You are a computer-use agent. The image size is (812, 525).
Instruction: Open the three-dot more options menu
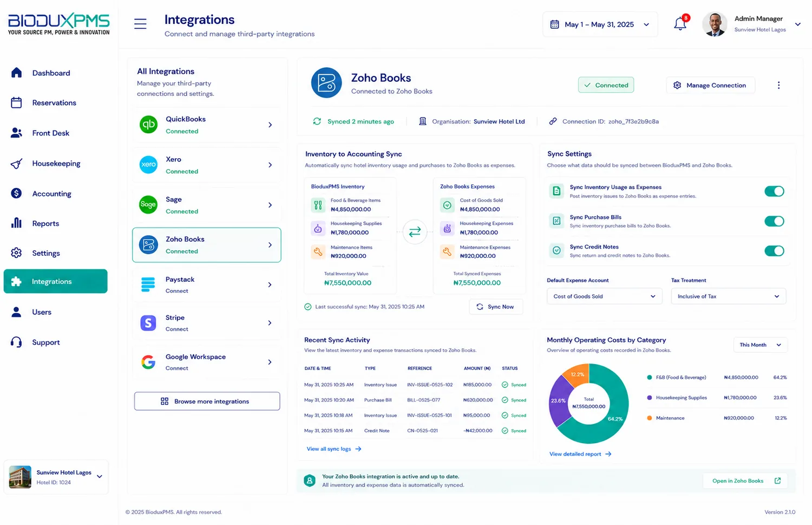(x=778, y=85)
